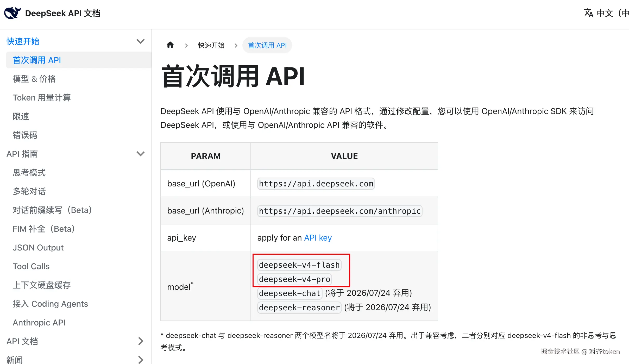Expand the 新闻 sidebar section
The image size is (629, 364).
tap(140, 360)
